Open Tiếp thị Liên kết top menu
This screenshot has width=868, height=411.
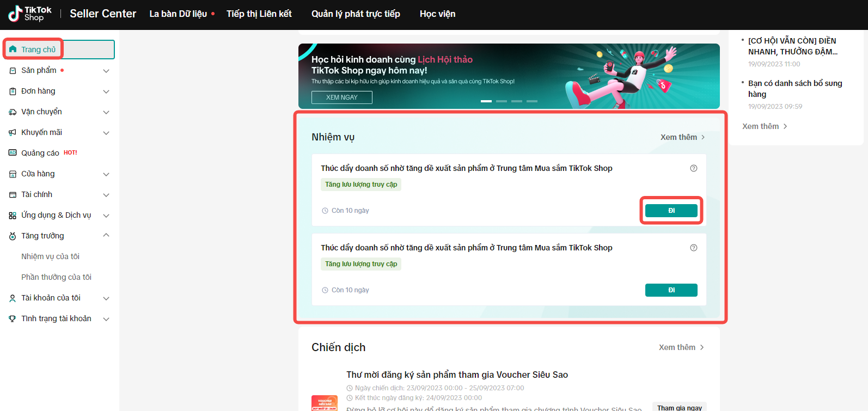tap(259, 14)
